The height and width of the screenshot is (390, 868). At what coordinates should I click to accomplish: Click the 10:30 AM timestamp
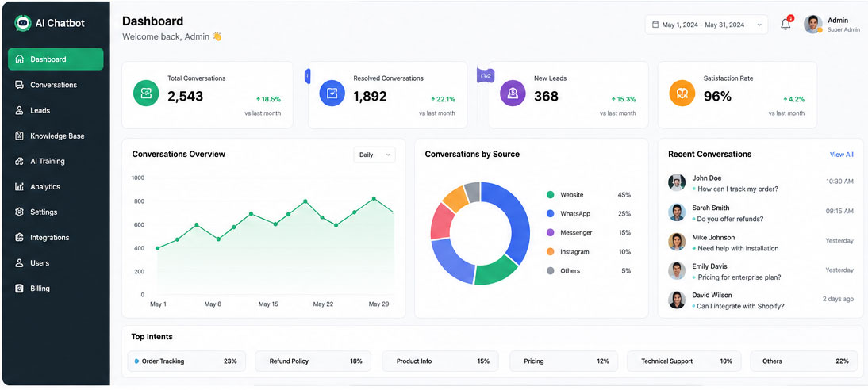pyautogui.click(x=839, y=182)
